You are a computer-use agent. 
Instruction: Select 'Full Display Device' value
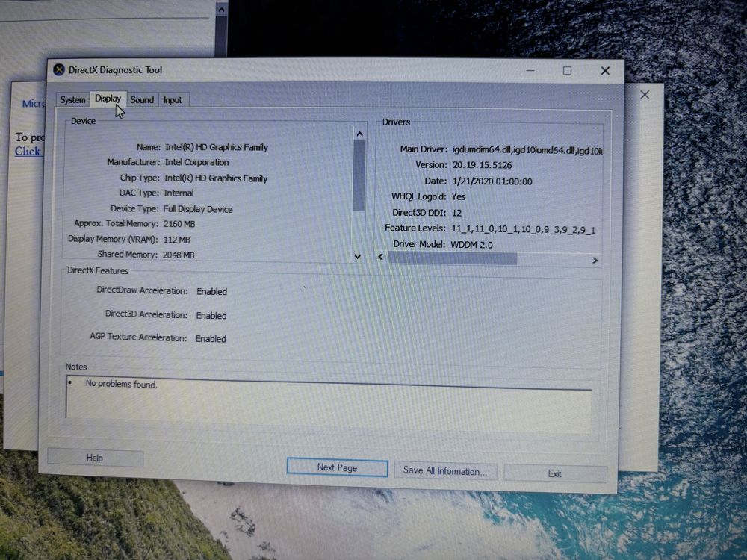point(198,209)
